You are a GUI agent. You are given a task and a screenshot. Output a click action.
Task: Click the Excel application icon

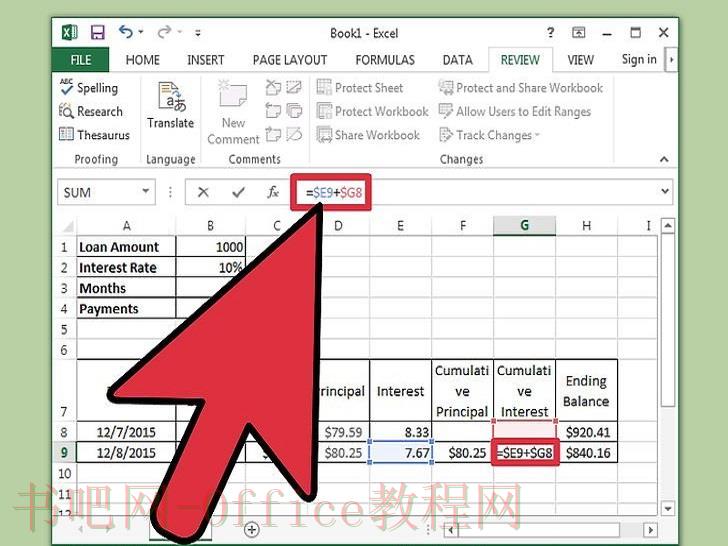pos(70,33)
